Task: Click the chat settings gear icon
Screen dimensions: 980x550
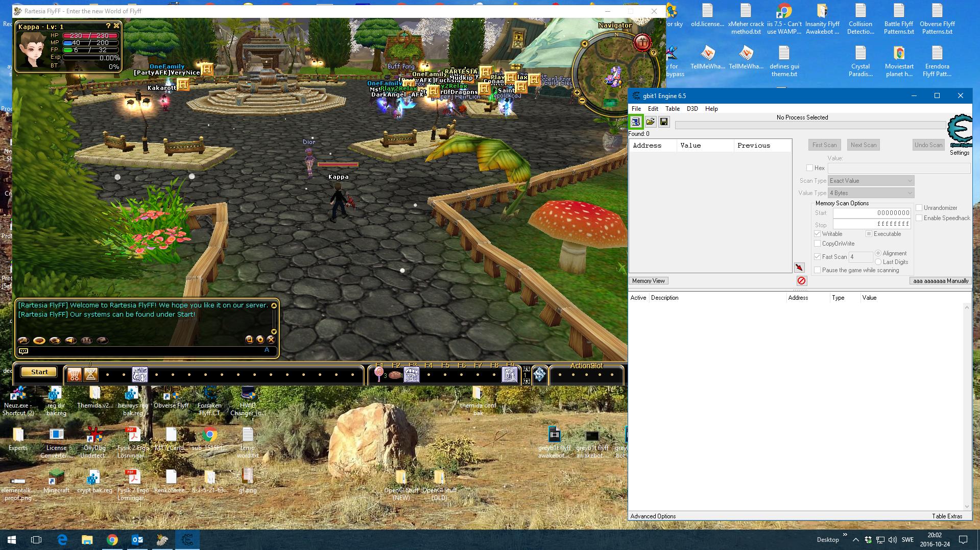Action: point(260,340)
